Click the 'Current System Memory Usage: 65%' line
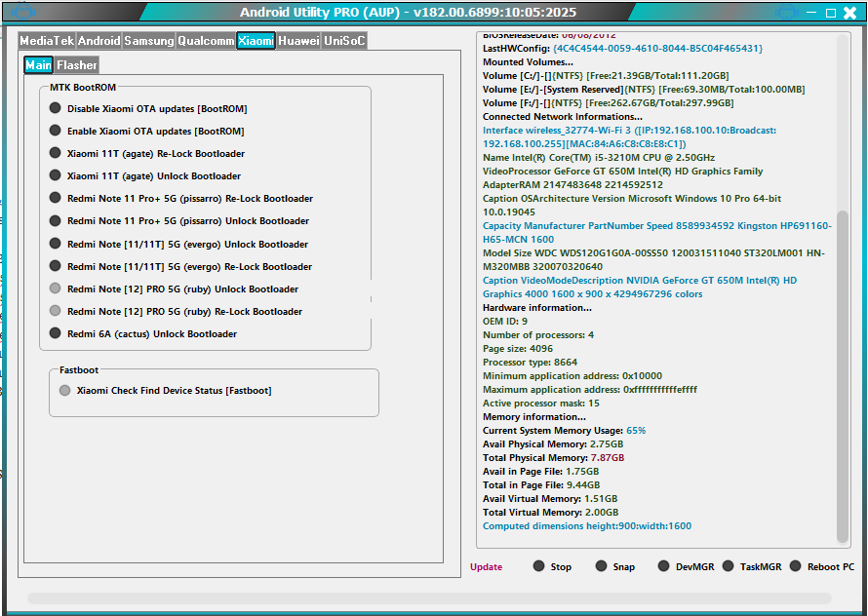This screenshot has width=868, height=616. (x=564, y=431)
